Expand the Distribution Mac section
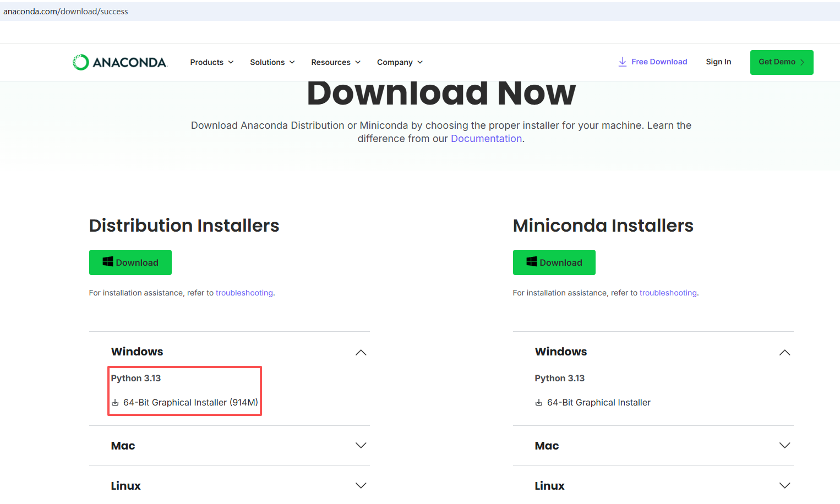Screen dimensions: 840x504 (230, 446)
